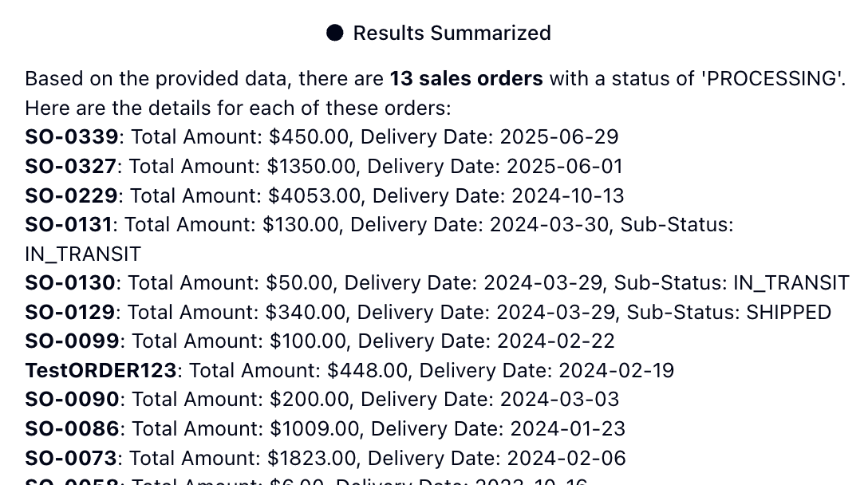The height and width of the screenshot is (485, 868).
Task: Click the SHIPPED sub-status of SO-0129
Action: pos(789,312)
